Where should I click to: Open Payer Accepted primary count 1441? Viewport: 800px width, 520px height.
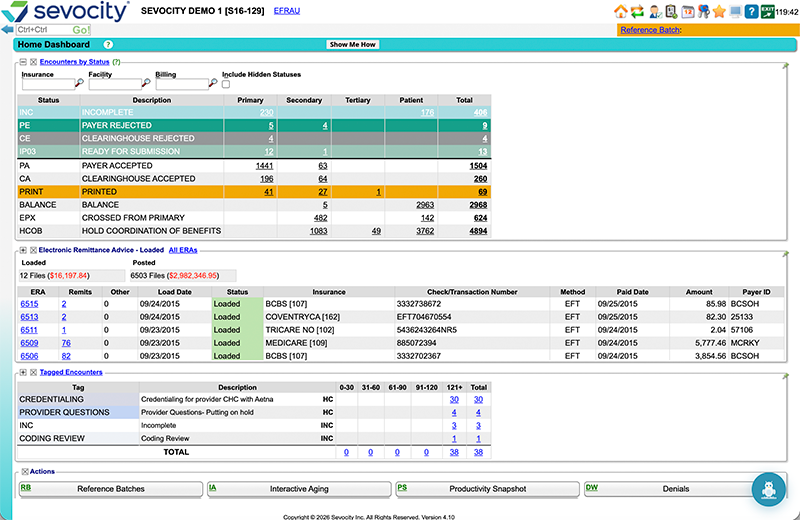264,166
